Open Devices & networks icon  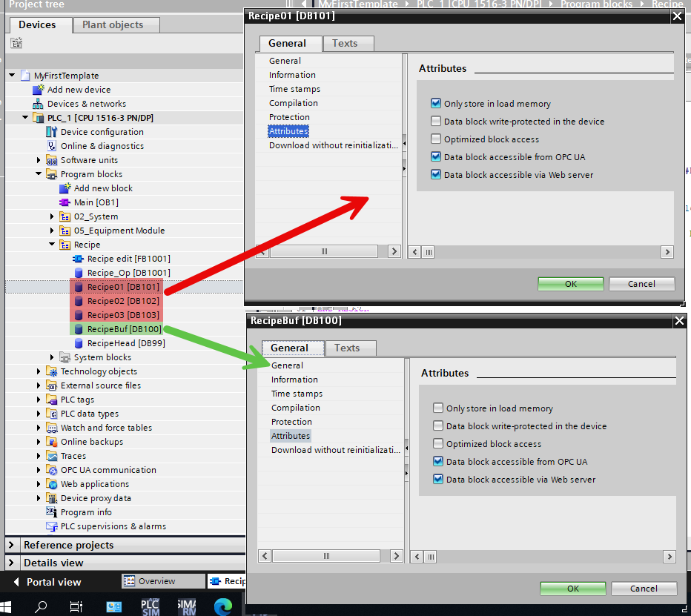pos(39,104)
